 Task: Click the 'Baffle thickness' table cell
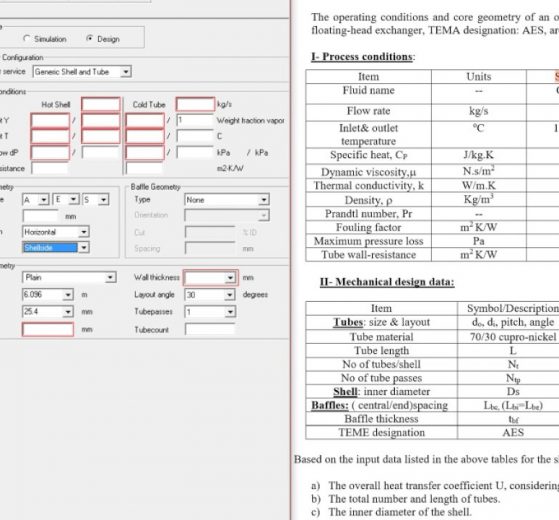click(x=381, y=419)
